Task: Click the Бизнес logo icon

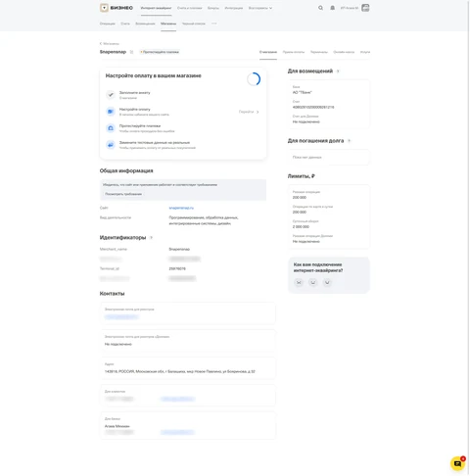Action: point(104,8)
